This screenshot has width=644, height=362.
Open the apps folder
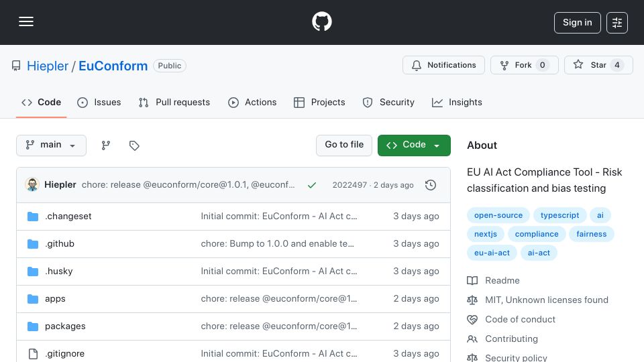[55, 299]
